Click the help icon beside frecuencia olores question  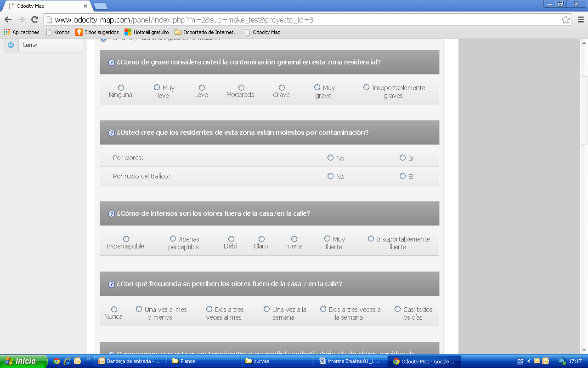111,284
